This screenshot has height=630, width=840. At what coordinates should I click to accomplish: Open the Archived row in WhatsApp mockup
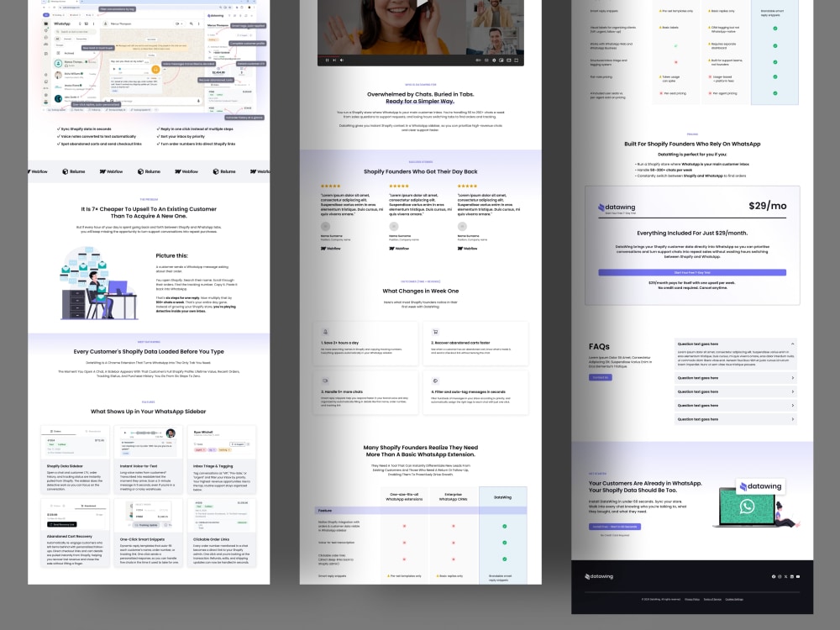click(74, 53)
